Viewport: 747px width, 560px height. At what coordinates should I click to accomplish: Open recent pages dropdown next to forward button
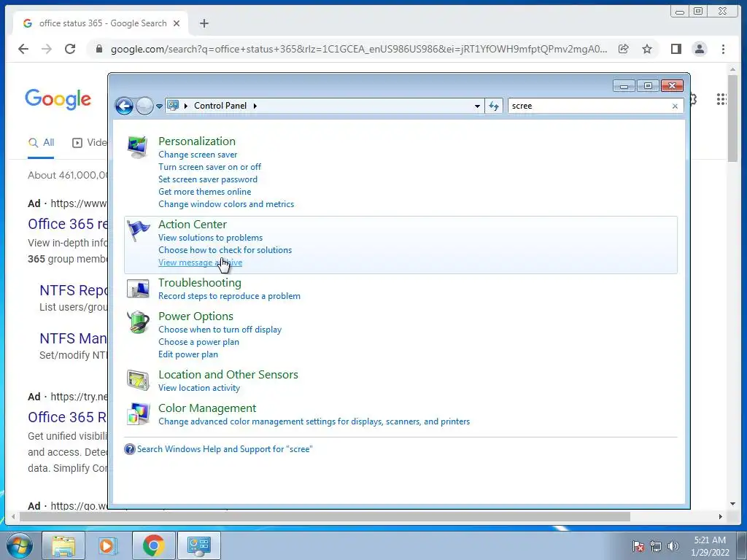click(x=159, y=106)
